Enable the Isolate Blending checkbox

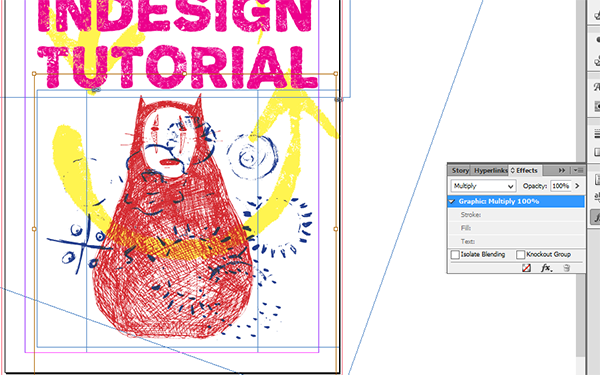click(455, 255)
